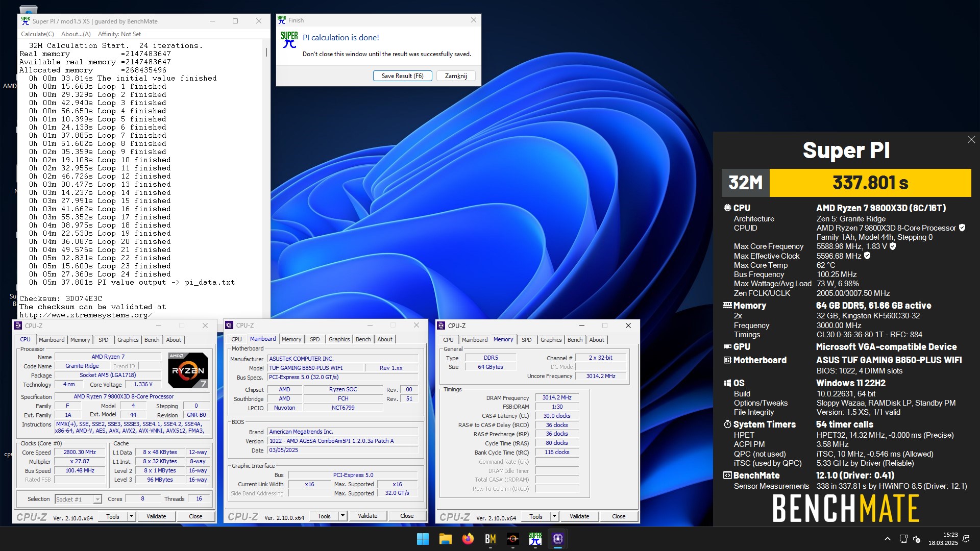Image resolution: width=980 pixels, height=551 pixels.
Task: Click shield icon beside Max Core Frequency
Action: click(x=893, y=246)
